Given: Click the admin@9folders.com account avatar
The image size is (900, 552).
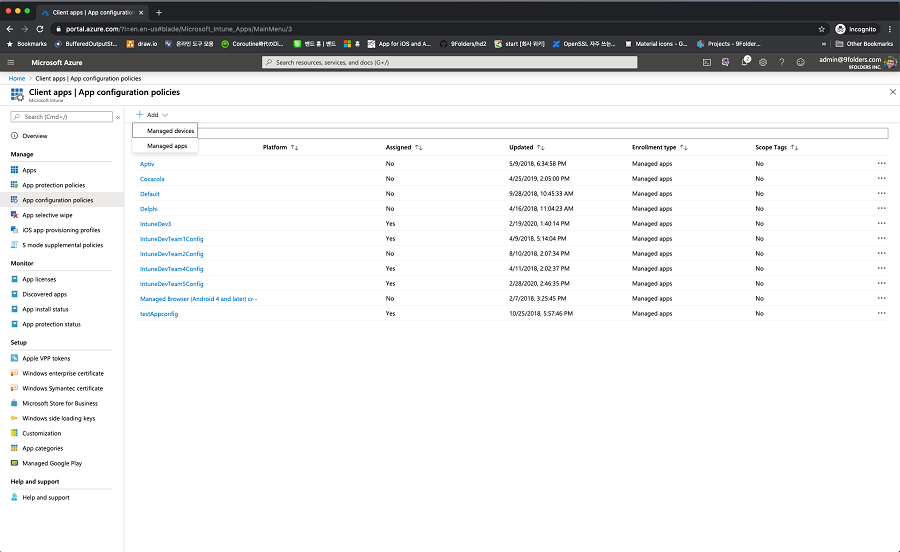Looking at the screenshot, I should (890, 63).
